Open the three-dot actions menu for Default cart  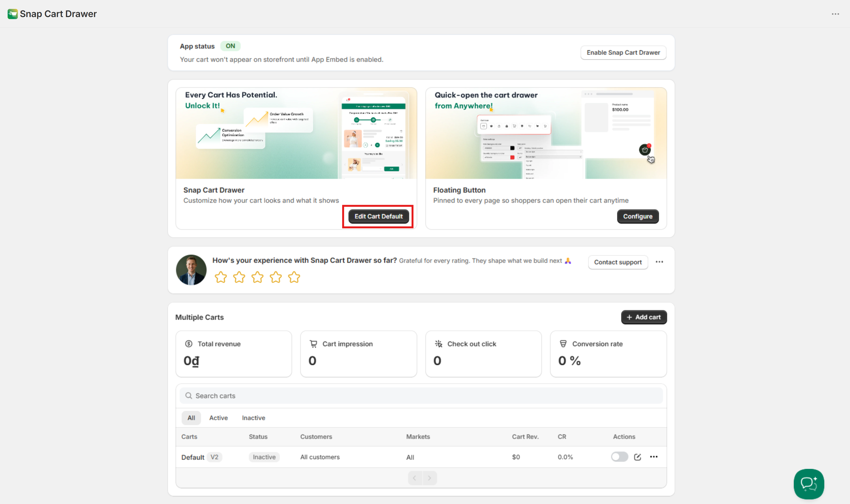[654, 457]
